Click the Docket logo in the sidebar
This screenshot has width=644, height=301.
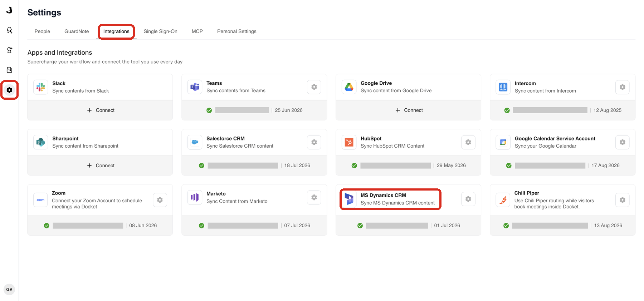coord(9,10)
